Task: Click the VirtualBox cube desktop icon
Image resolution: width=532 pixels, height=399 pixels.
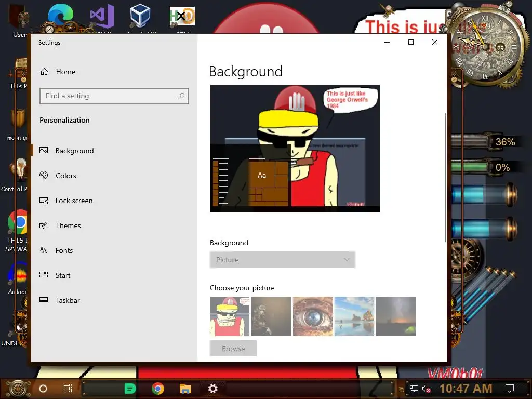Action: click(140, 16)
